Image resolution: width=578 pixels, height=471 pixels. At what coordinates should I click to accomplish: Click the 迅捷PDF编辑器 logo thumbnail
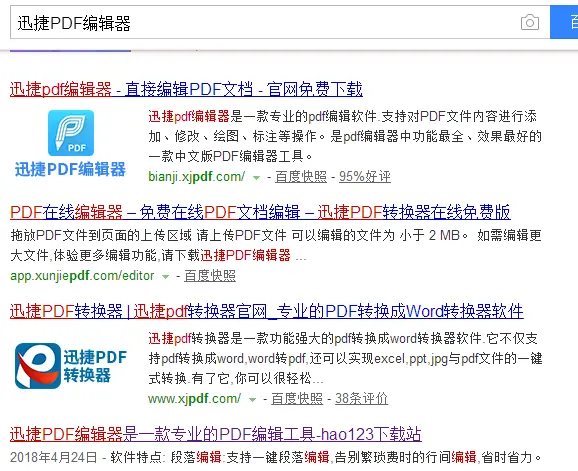(x=70, y=144)
